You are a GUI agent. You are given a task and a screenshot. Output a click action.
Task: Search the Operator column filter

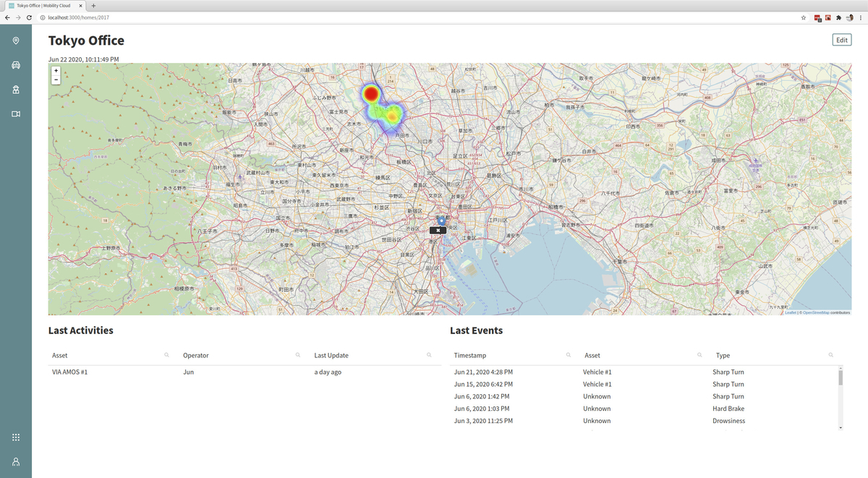pyautogui.click(x=298, y=355)
